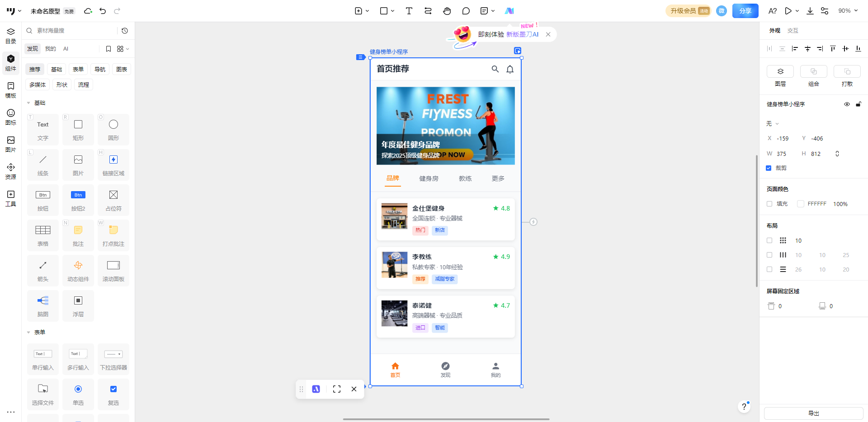Screen dimensions: 868x422
Task: Open the component view-mode grid dropdown
Action: coord(123,49)
